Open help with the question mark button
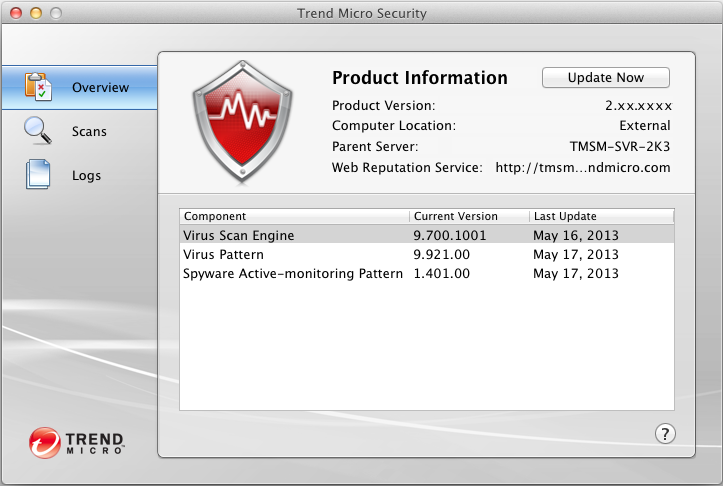 click(666, 433)
